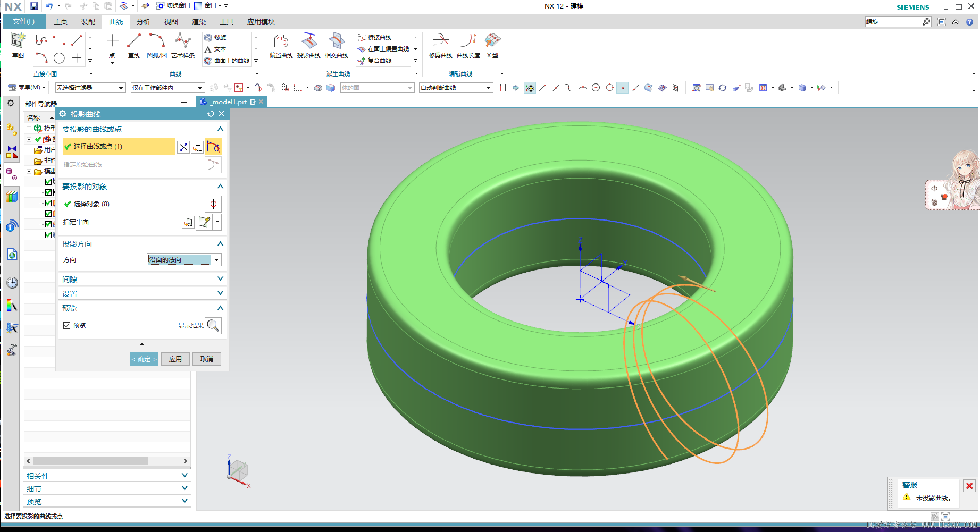980x532 pixels.
Task: Open the 方向 projection direction dropdown
Action: [x=184, y=260]
